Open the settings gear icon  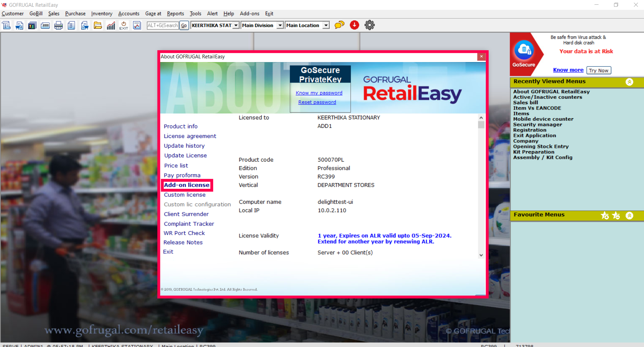coord(369,25)
